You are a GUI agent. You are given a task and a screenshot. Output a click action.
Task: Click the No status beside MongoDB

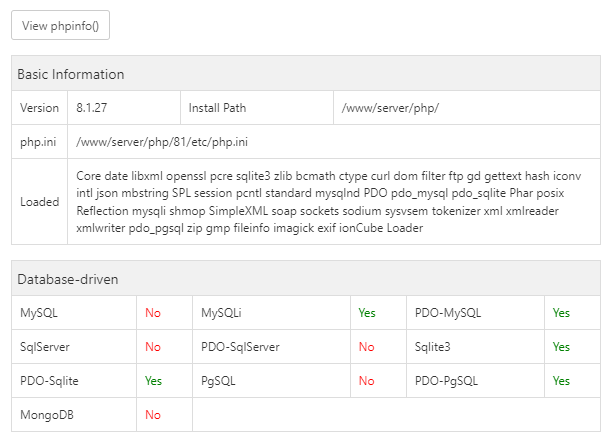tap(152, 415)
